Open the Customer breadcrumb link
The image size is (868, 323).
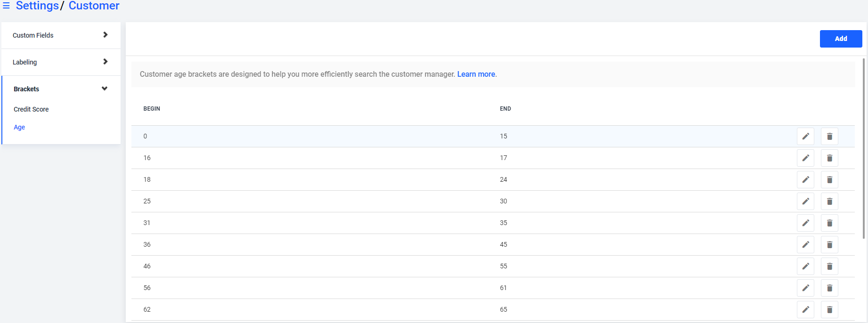[94, 6]
